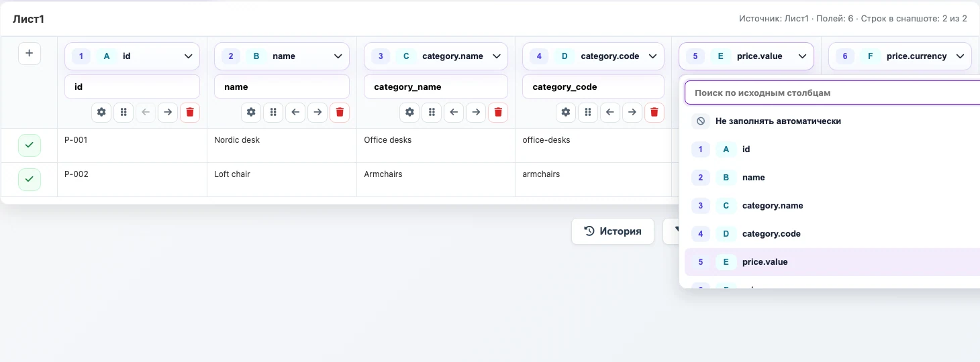Image resolution: width=980 pixels, height=362 pixels.
Task: Click drag handle of category_code column
Action: [x=588, y=112]
